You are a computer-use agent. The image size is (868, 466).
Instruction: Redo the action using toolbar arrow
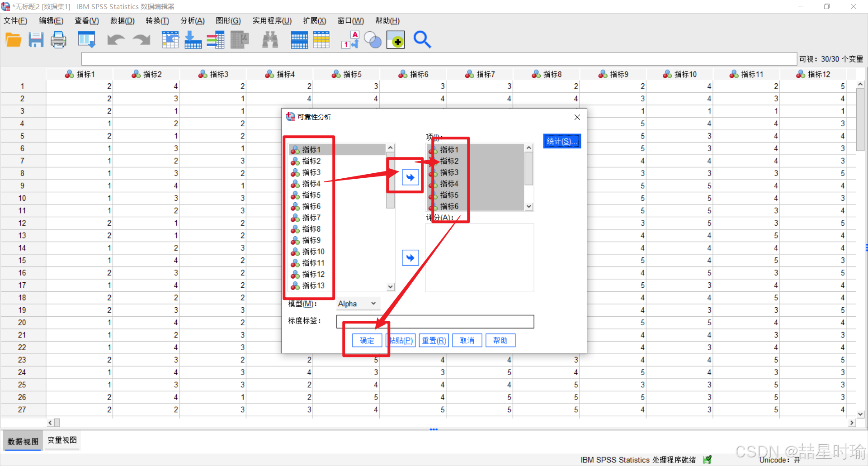tap(142, 40)
